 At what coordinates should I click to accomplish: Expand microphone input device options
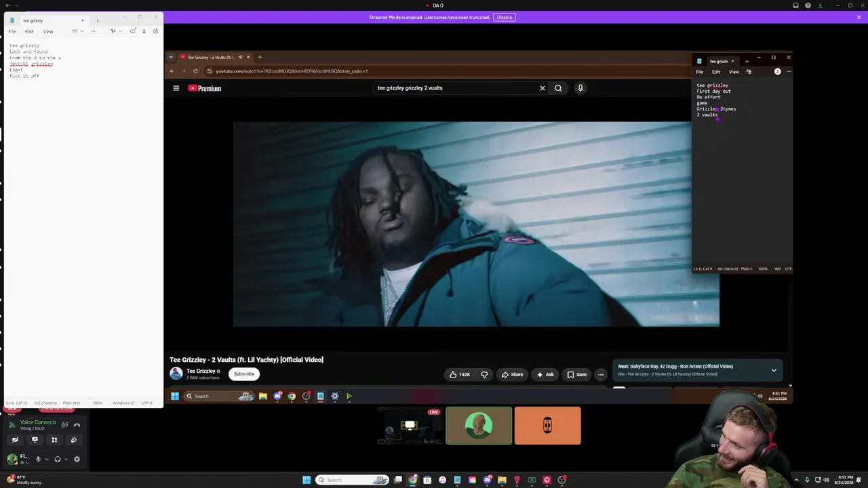click(46, 459)
